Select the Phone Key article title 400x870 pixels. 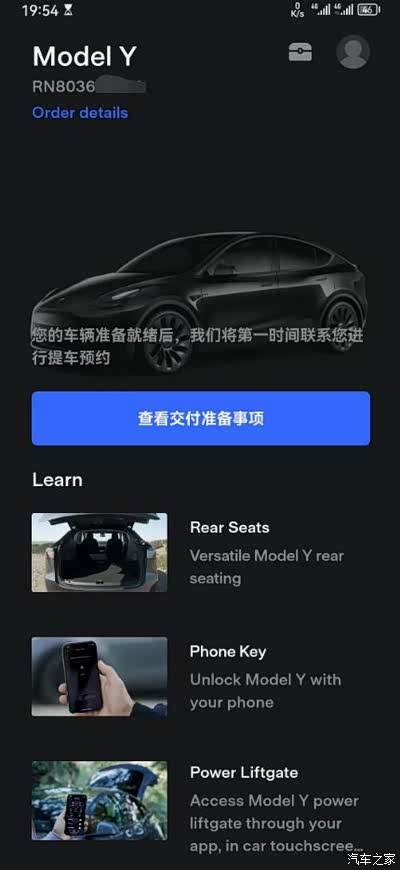click(228, 651)
